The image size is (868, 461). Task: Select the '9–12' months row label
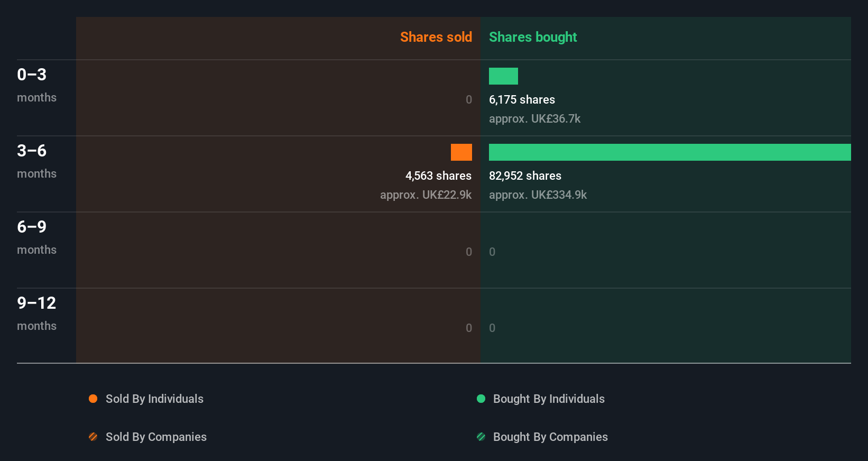click(x=36, y=303)
